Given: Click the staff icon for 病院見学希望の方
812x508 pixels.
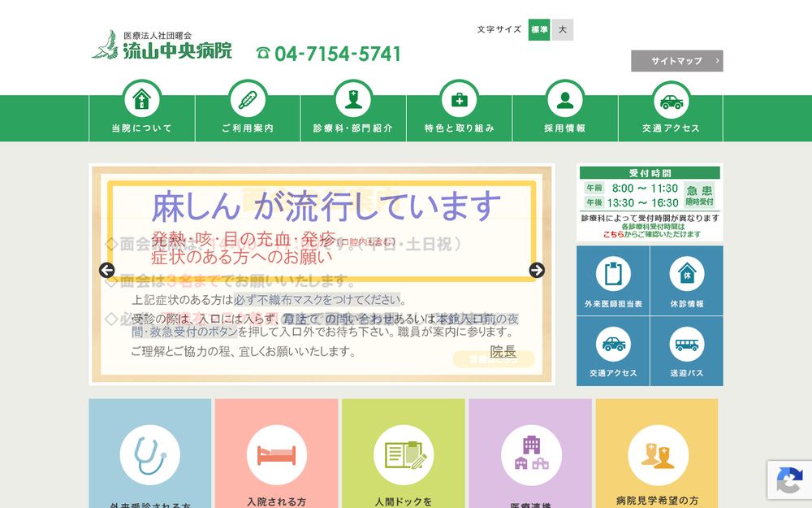Looking at the screenshot, I should pos(658,455).
